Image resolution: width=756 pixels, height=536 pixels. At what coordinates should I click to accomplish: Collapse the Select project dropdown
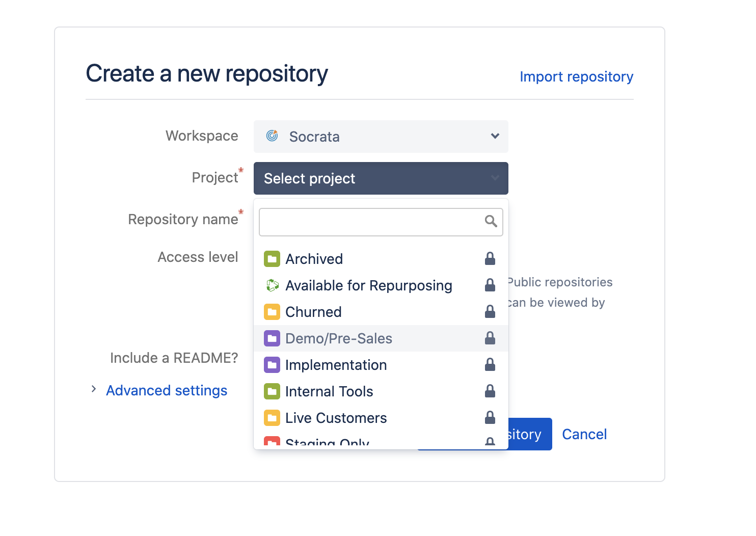(x=381, y=178)
